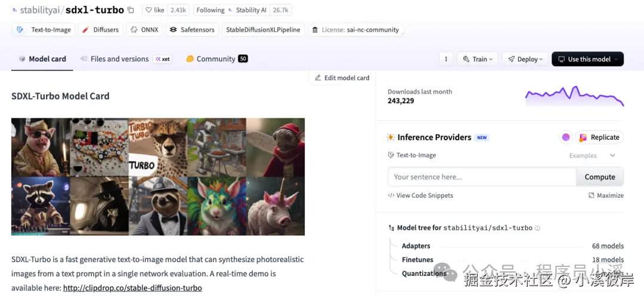Open the three-dot more options menu

pos(446,59)
